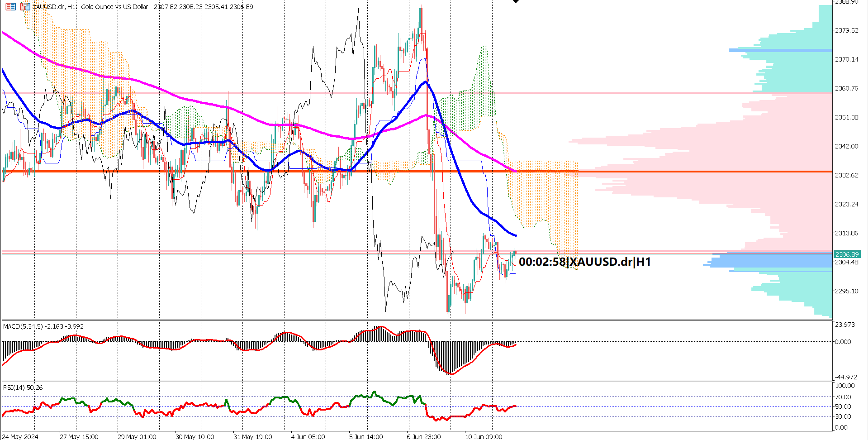Open the one-click trading panel icon

point(25,7)
